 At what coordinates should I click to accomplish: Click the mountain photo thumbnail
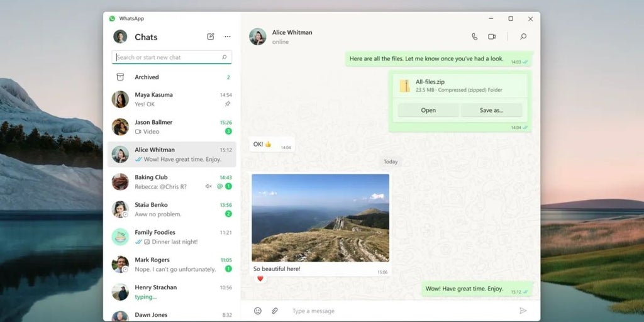(x=320, y=218)
